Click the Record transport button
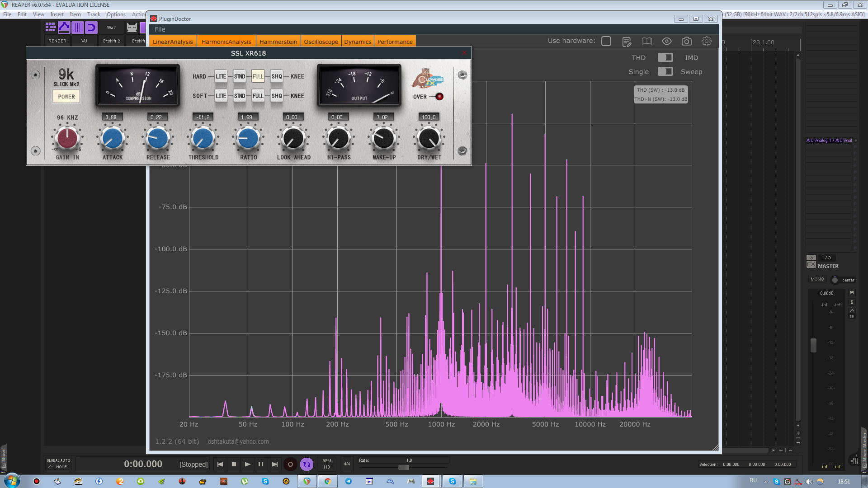The height and width of the screenshot is (488, 868). point(290,464)
